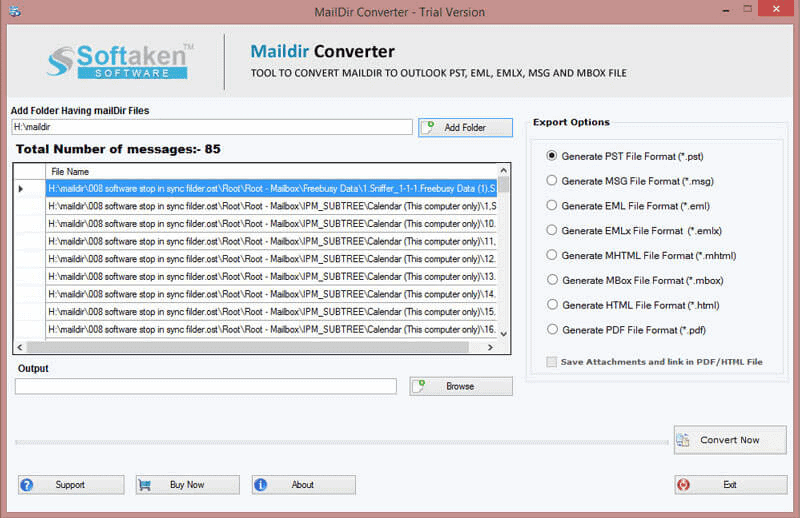Viewport: 800px width, 518px height.
Task: Click the Softaken Software logo
Action: click(x=120, y=62)
